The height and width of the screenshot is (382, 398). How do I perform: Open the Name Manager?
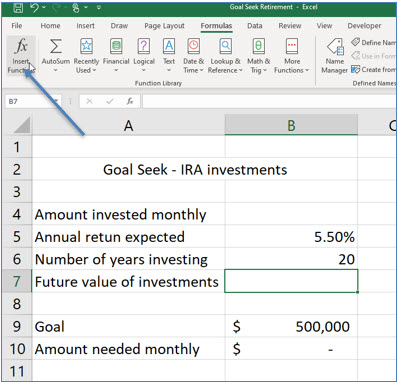pyautogui.click(x=335, y=55)
